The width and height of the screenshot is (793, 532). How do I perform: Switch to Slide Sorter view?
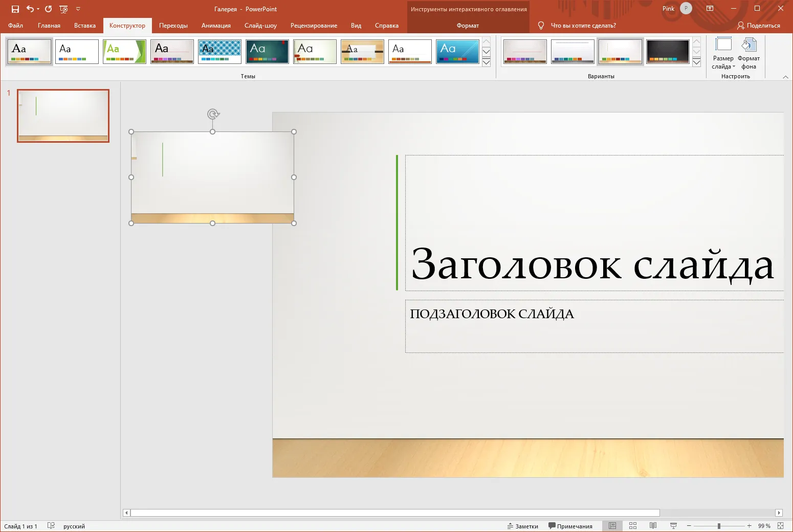point(633,526)
